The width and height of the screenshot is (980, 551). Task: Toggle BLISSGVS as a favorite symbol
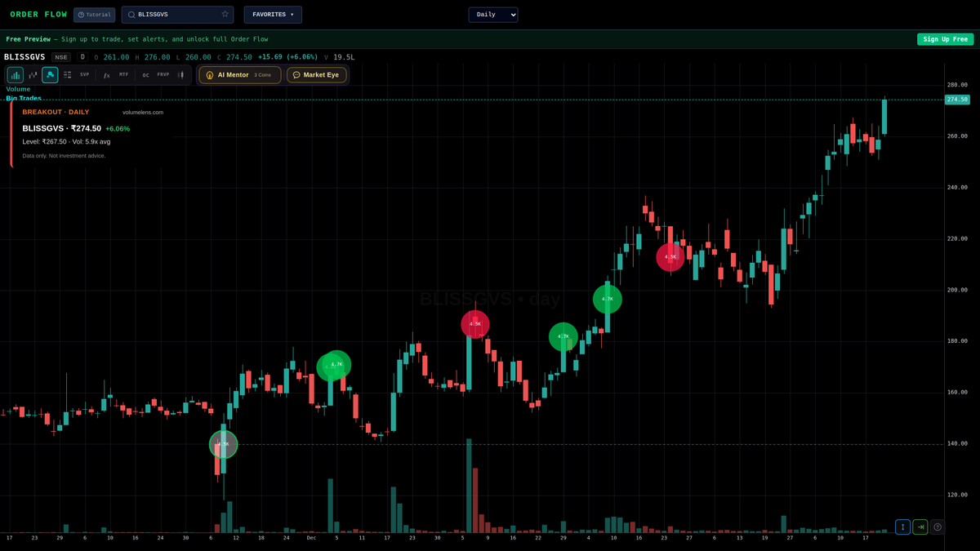[225, 14]
